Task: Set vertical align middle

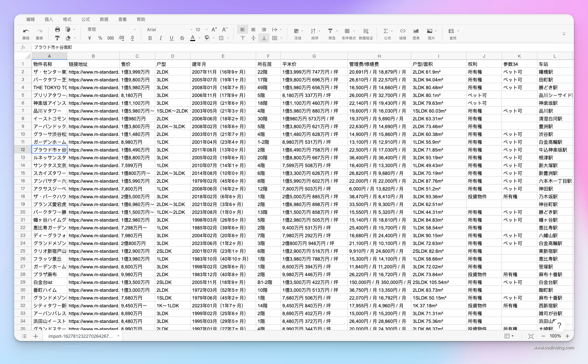Action: tap(253, 38)
